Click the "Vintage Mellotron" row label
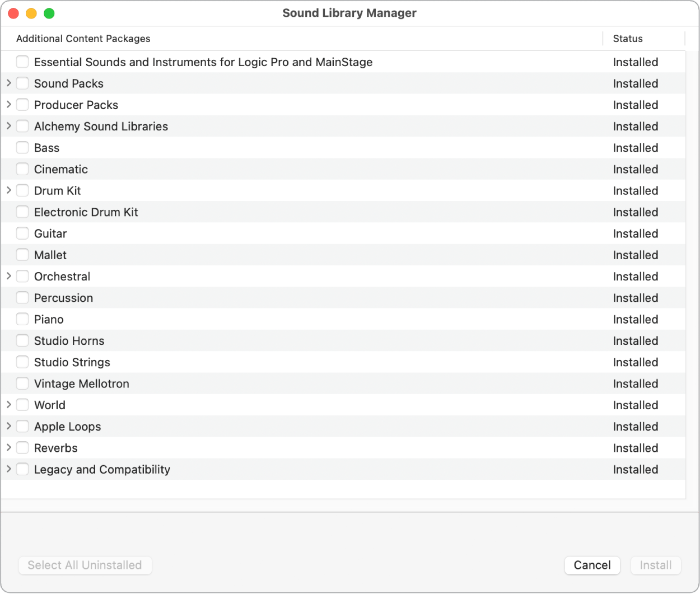The image size is (700, 594). (x=82, y=383)
